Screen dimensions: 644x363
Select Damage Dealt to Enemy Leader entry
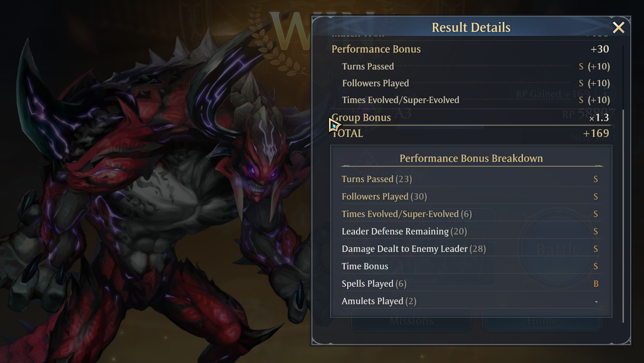tap(470, 249)
